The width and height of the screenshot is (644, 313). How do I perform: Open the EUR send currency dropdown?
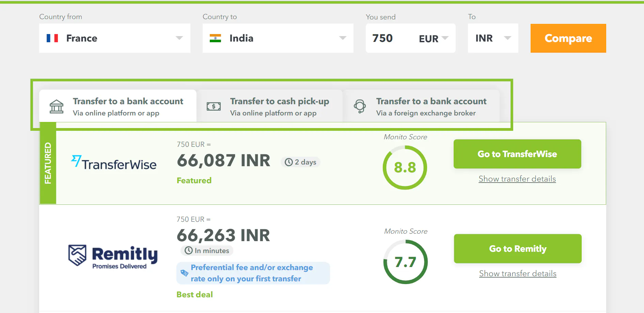(434, 38)
